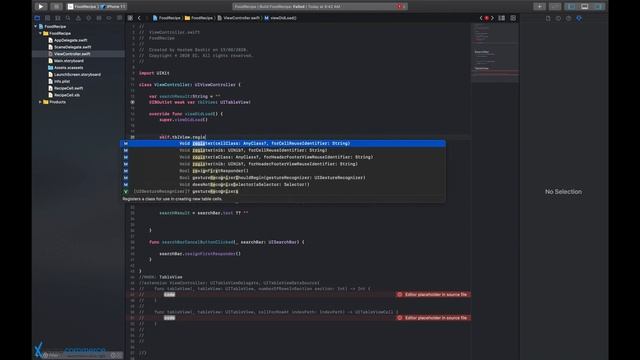Image resolution: width=640 pixels, height=360 pixels.
Task: Show the Quick Help inspector
Action: click(568, 18)
